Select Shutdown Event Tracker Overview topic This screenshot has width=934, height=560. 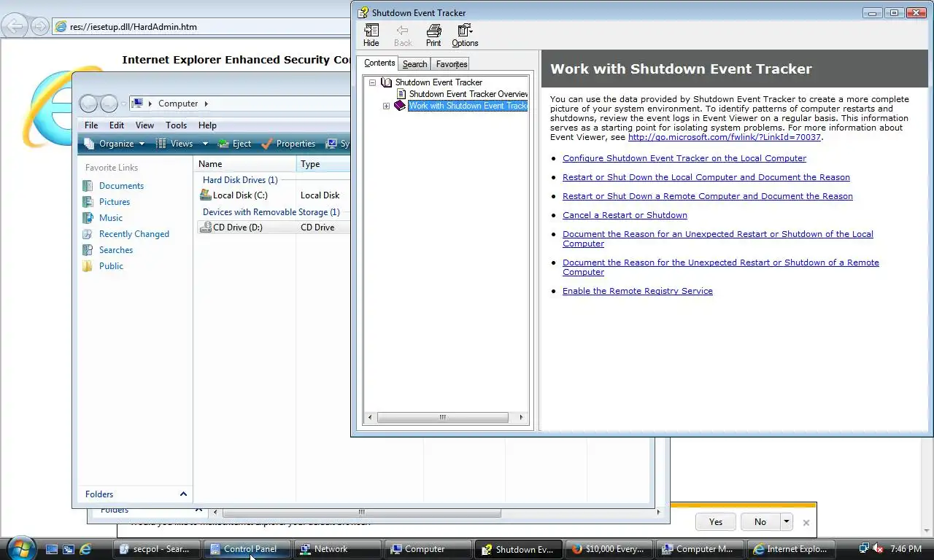[468, 94]
